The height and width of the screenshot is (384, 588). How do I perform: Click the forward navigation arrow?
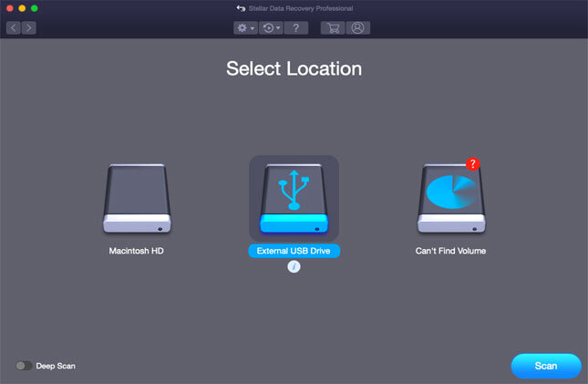click(x=29, y=28)
